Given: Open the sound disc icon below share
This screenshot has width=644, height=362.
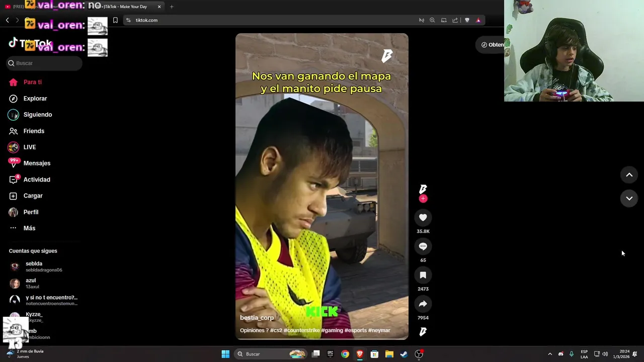Looking at the screenshot, I should coord(423,331).
